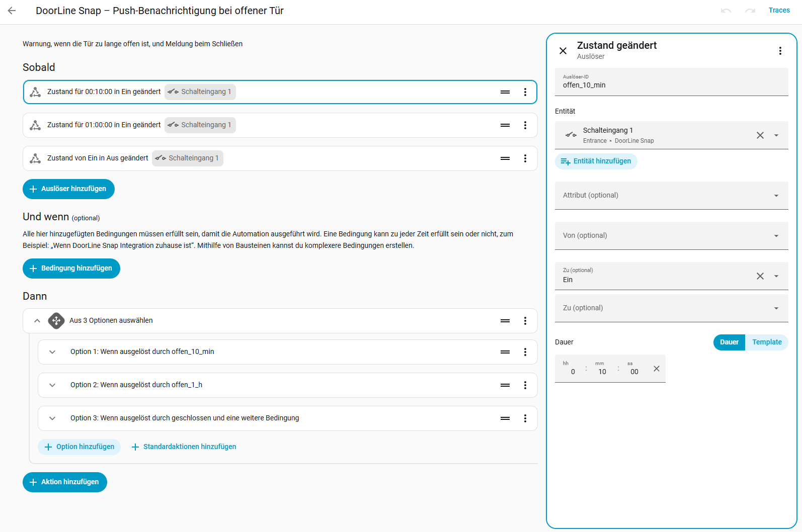Select Dauer toggle mode
The height and width of the screenshot is (532, 802).
[729, 342]
